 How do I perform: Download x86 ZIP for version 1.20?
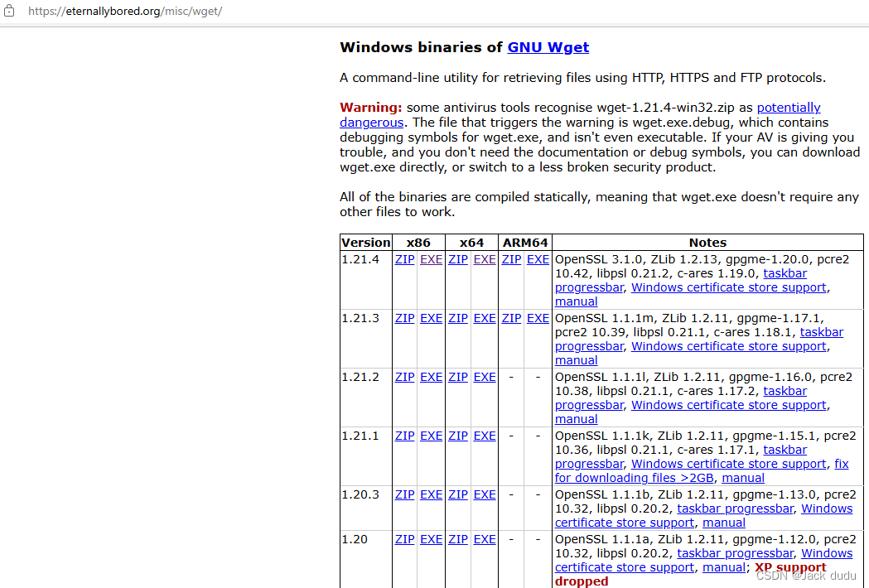pyautogui.click(x=404, y=539)
